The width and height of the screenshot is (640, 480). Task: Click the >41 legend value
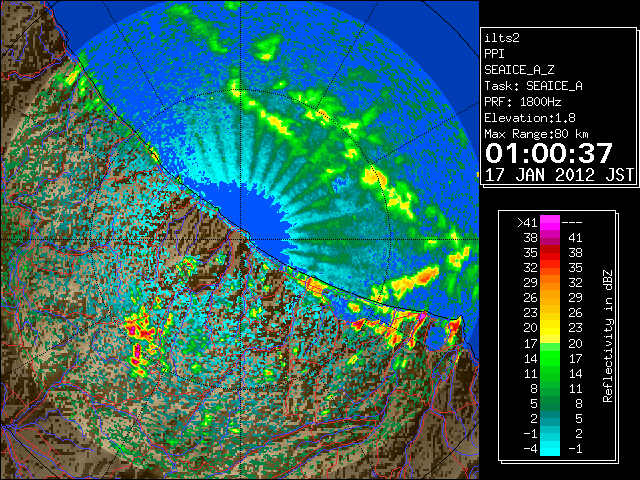pos(527,223)
